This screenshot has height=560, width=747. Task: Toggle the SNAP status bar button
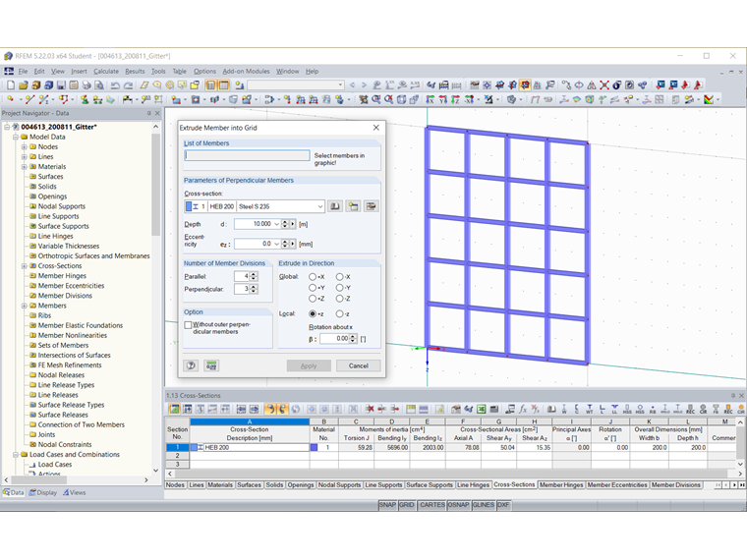coord(387,505)
